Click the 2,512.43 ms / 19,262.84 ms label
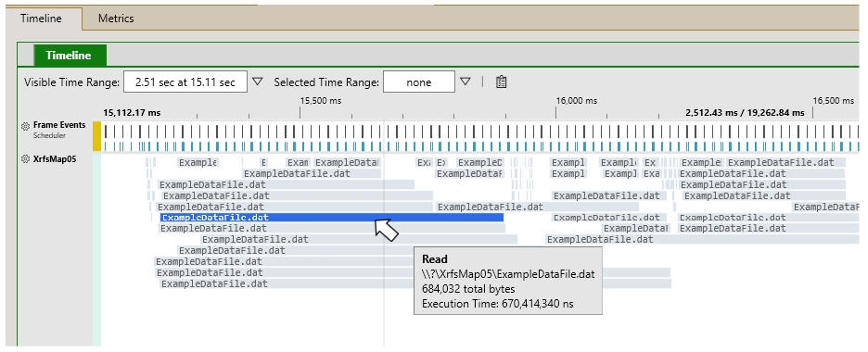This screenshot has width=868, height=352. [x=745, y=113]
